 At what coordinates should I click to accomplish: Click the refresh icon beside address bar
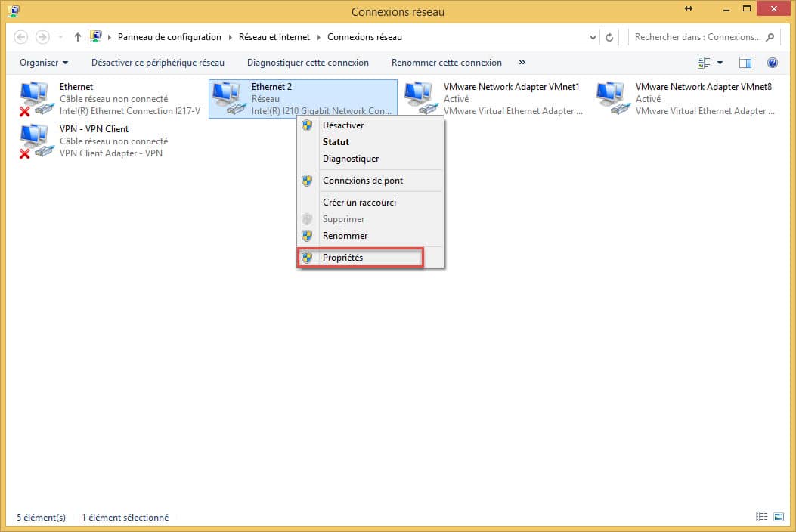pos(610,37)
